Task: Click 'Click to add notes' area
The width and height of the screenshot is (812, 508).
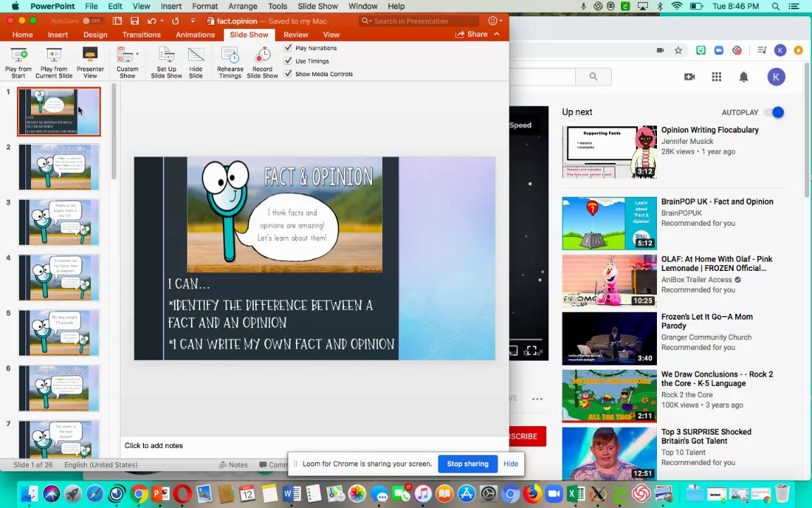Action: pyautogui.click(x=314, y=445)
